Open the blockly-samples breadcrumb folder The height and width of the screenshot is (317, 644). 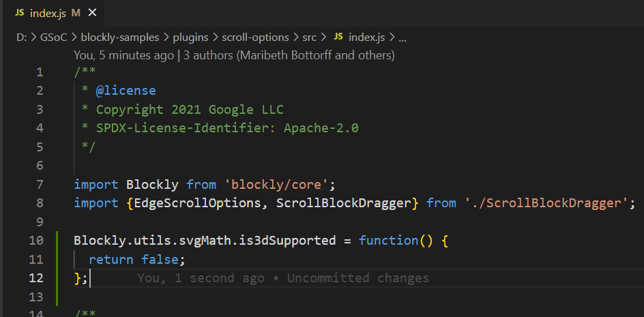point(120,37)
